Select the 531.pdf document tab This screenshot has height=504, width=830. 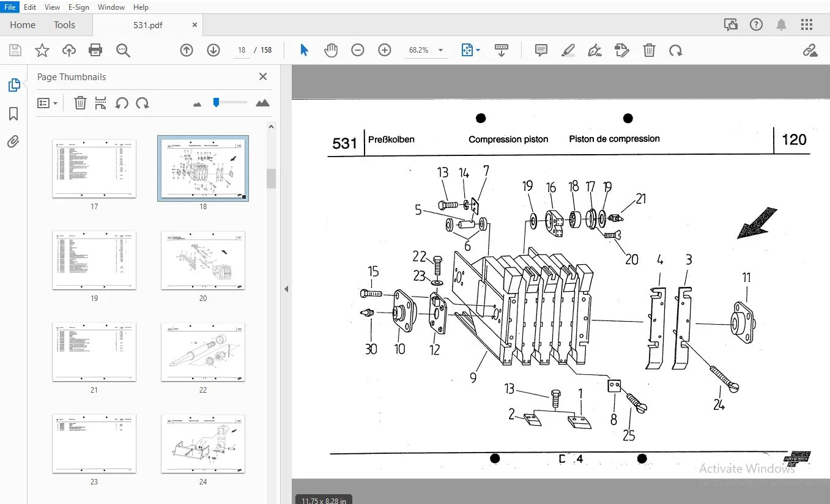(x=147, y=25)
